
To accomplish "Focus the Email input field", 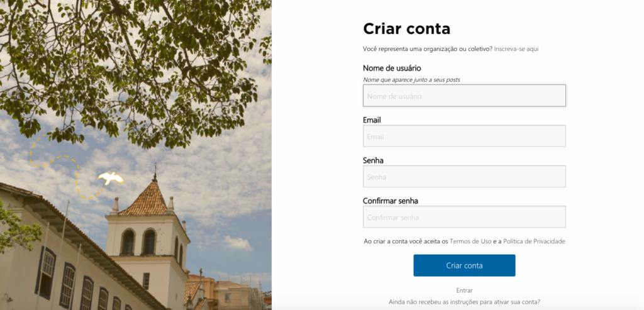I will (x=464, y=136).
